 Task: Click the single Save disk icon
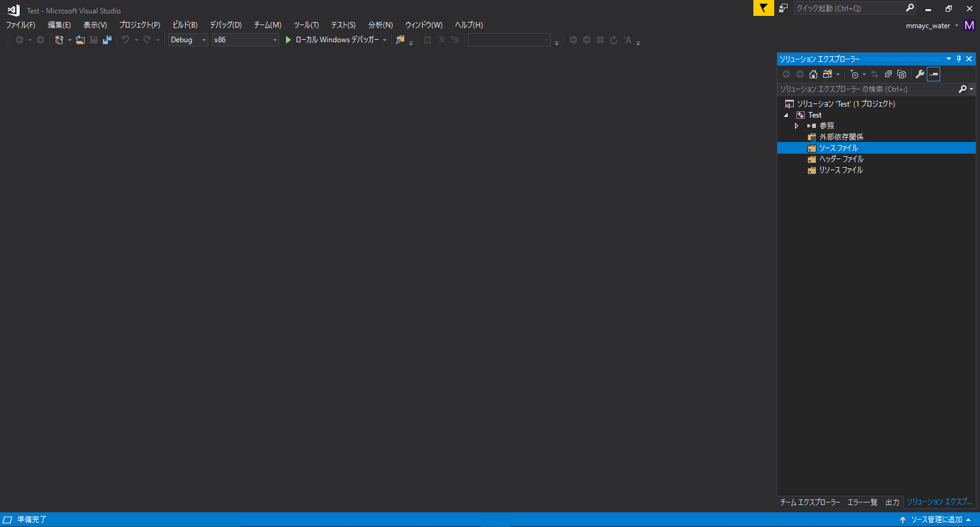point(94,40)
